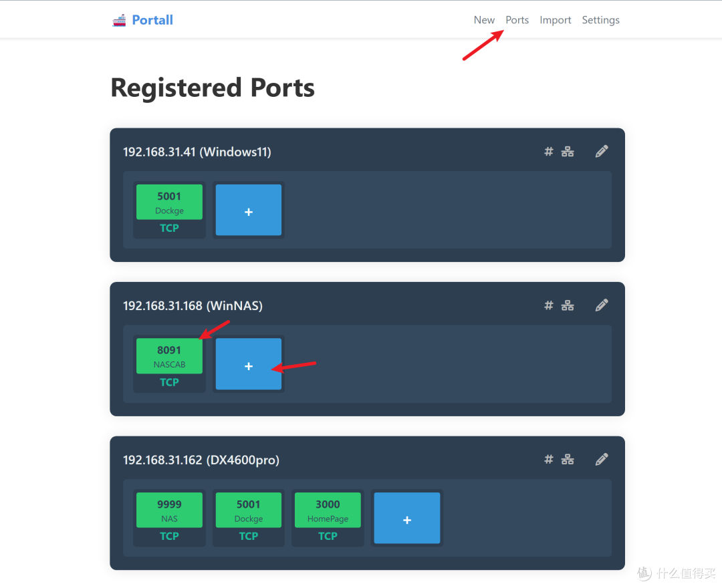Open the Ports page from the navigation

(517, 20)
